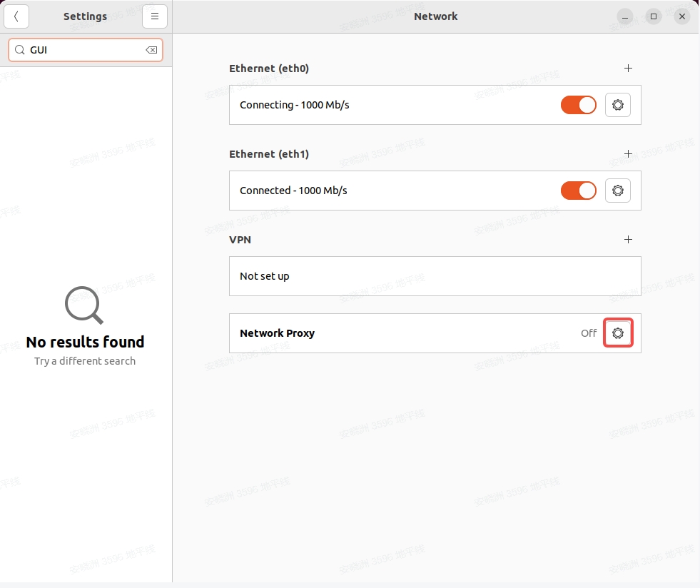
Task: Click the VPN section heading
Action: [x=240, y=240]
